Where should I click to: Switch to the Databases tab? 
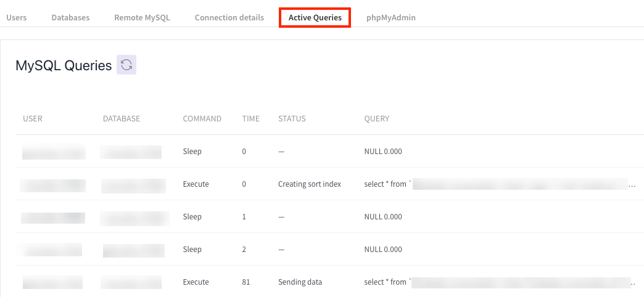tap(70, 17)
